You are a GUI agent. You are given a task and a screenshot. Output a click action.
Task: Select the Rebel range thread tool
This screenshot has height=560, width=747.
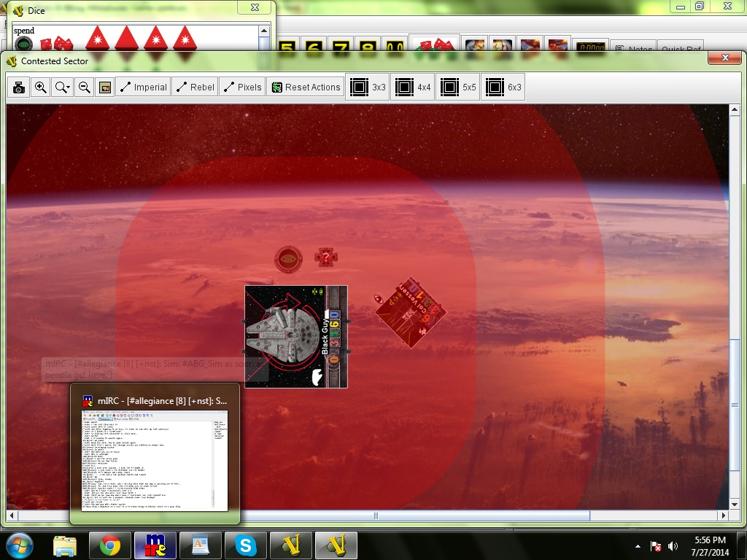click(195, 87)
